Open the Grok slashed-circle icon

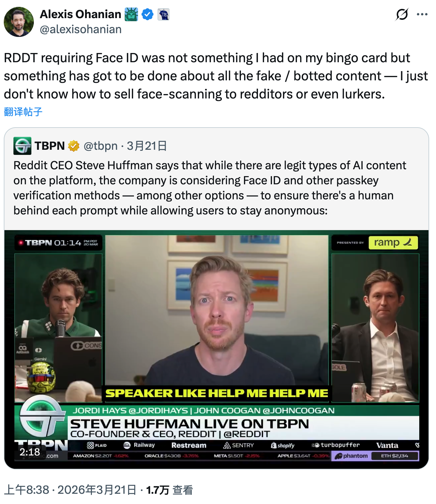(402, 14)
